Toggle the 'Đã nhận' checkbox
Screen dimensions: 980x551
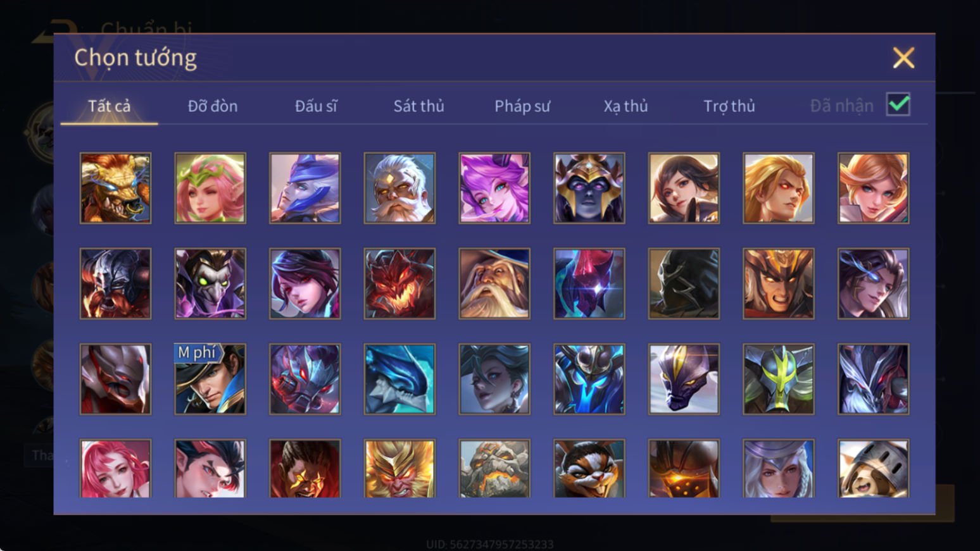[x=898, y=104]
